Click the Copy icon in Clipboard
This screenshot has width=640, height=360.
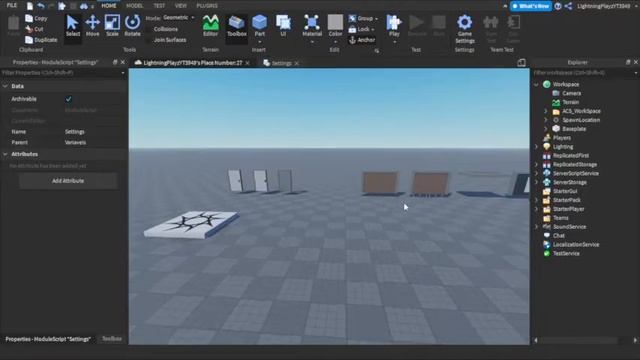click(x=29, y=18)
